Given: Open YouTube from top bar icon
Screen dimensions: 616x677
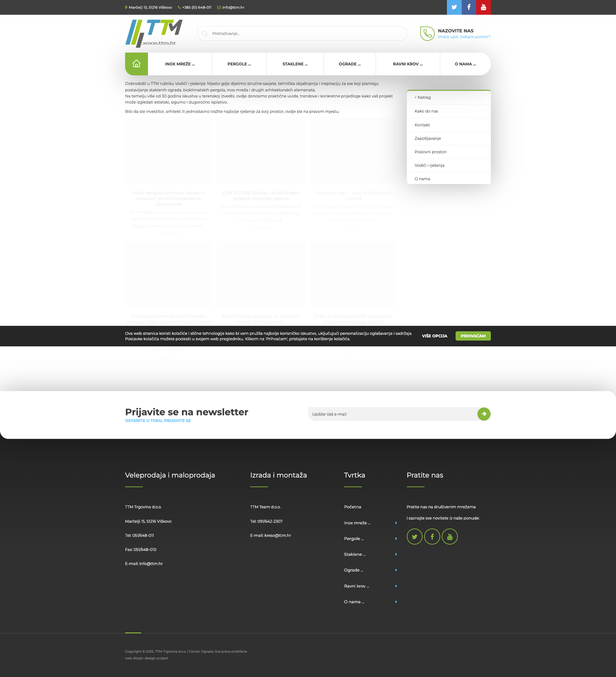Looking at the screenshot, I should click(483, 7).
